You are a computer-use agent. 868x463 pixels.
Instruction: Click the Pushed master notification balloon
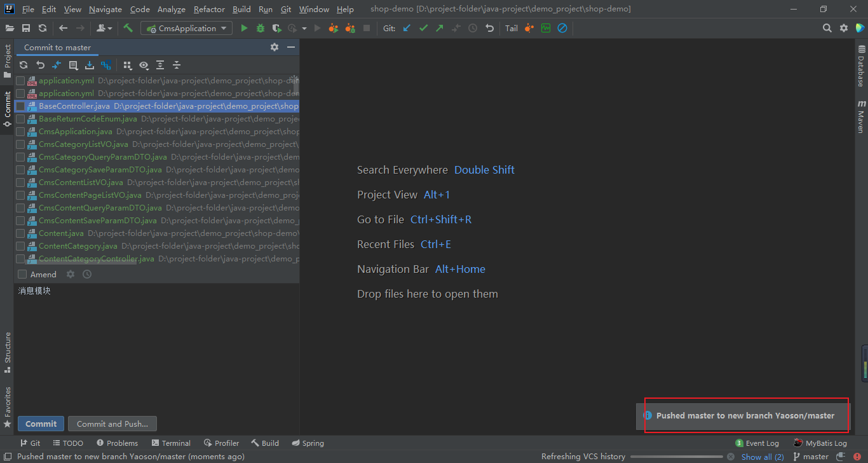tap(742, 415)
